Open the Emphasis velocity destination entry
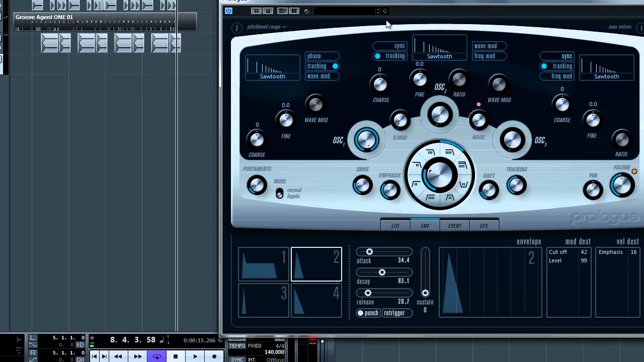Viewport: 644px width, 362px height. 617,252
